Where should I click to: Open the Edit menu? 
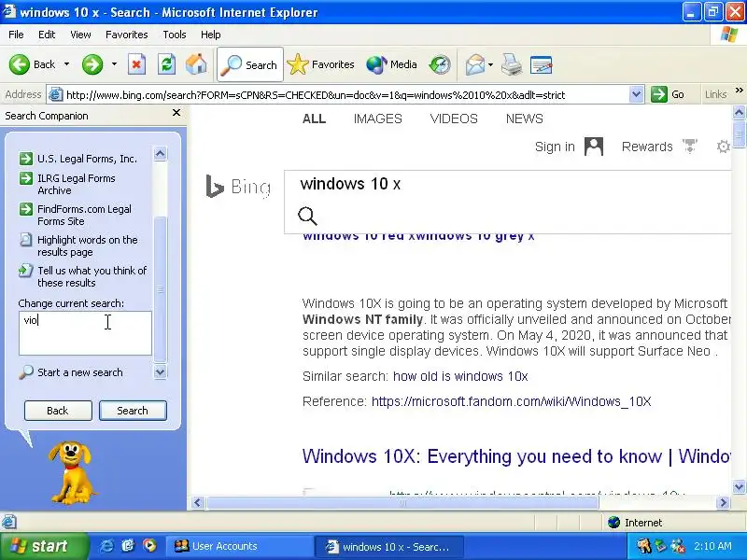coord(47,35)
